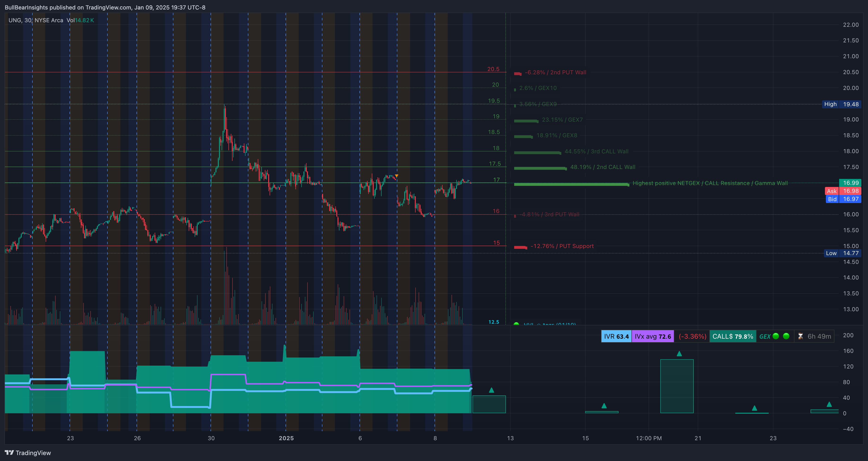
Task: Click the small triangle just after the 15 date
Action: 604,406
